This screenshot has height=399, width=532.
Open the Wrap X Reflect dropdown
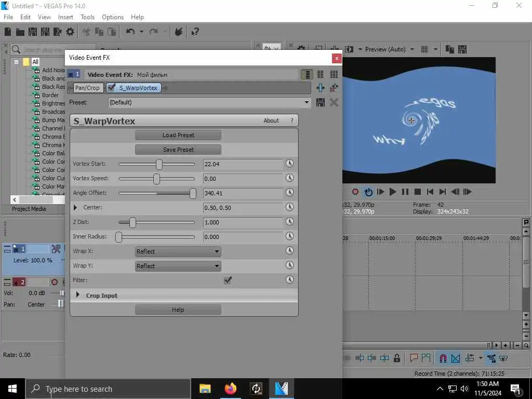[x=178, y=251]
